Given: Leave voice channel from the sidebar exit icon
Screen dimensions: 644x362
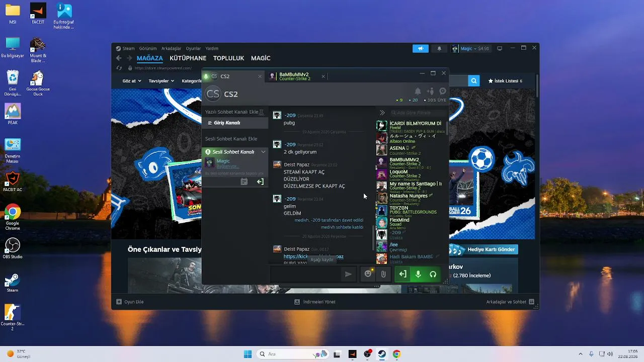Looking at the screenshot, I should coord(260,182).
